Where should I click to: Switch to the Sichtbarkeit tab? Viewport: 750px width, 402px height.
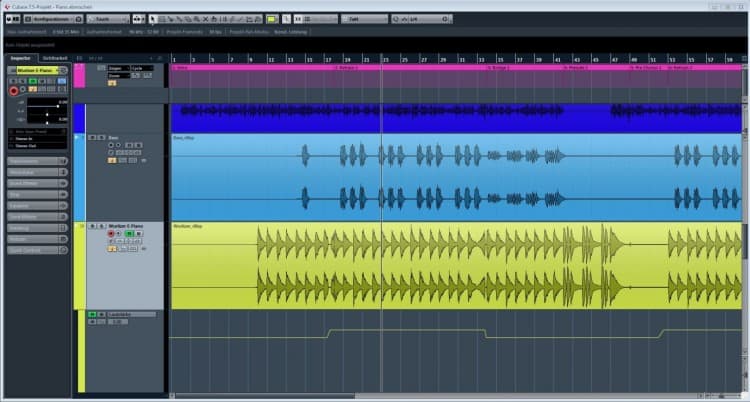[x=55, y=58]
